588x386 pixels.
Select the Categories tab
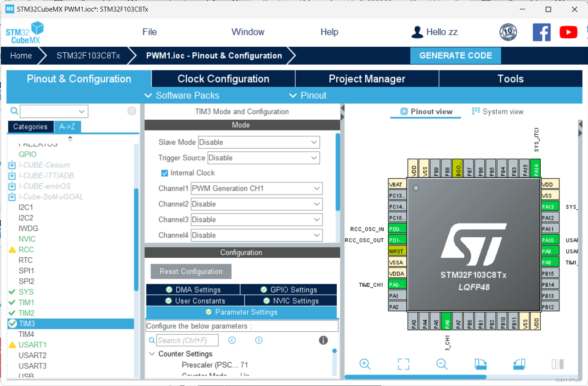click(30, 127)
